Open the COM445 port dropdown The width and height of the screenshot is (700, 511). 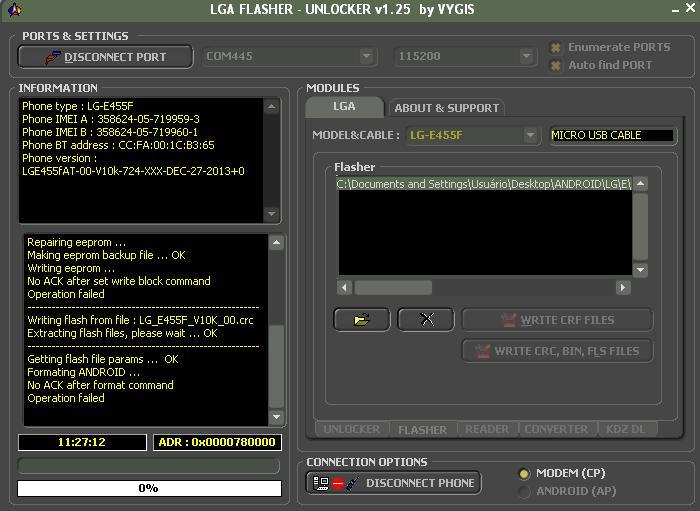tap(367, 56)
